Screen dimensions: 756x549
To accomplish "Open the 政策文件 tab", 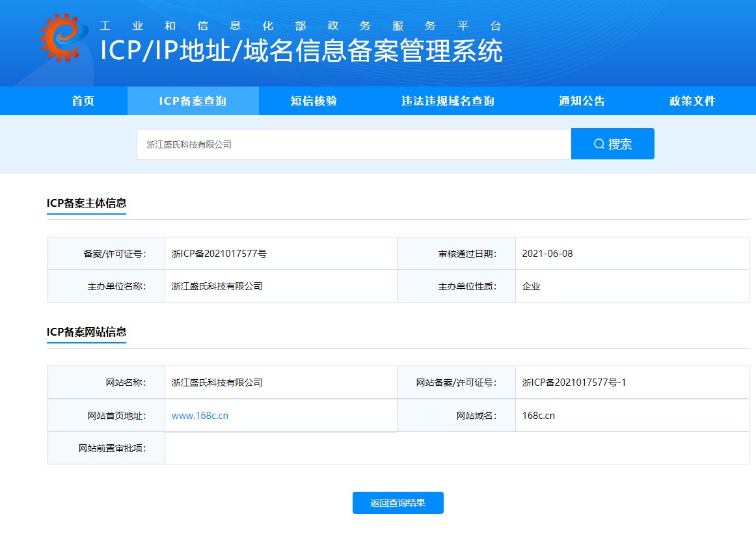I will [692, 101].
